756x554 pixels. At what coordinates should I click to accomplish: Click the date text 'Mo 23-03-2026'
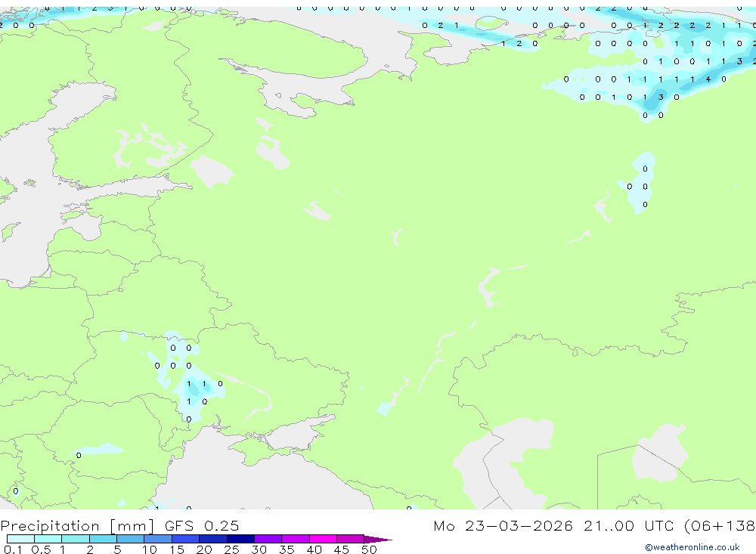[x=503, y=525]
